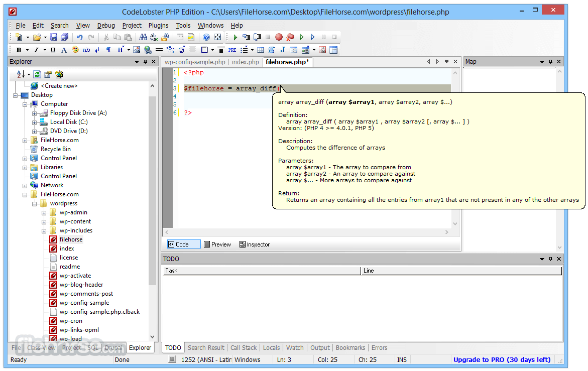Click the Font letter A icon

coord(64,50)
